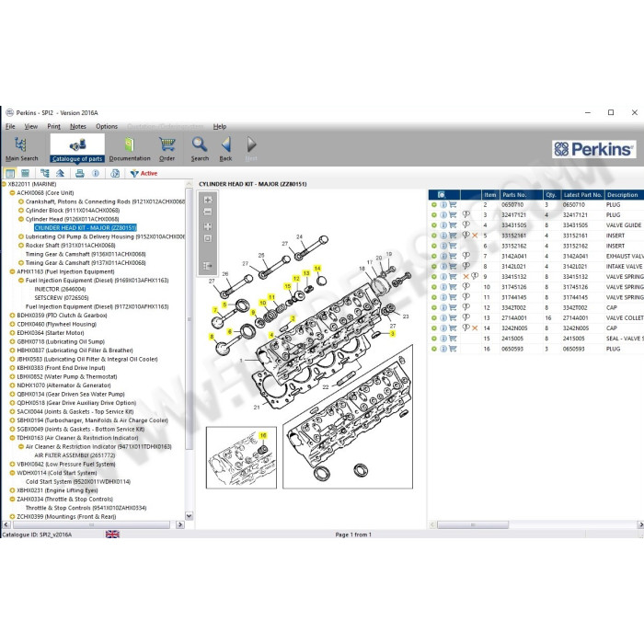This screenshot has height=644, width=644.
Task: Click the Search magnifier toolbar button
Action: (200, 149)
